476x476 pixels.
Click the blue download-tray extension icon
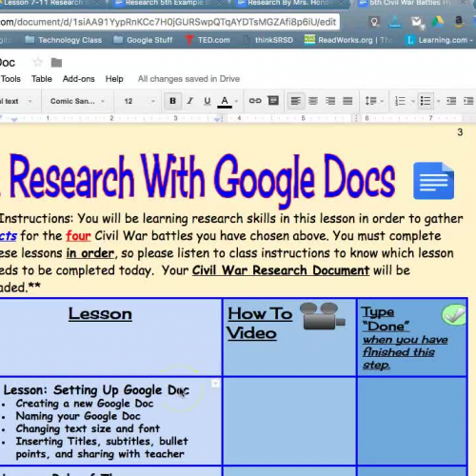pos(395,22)
